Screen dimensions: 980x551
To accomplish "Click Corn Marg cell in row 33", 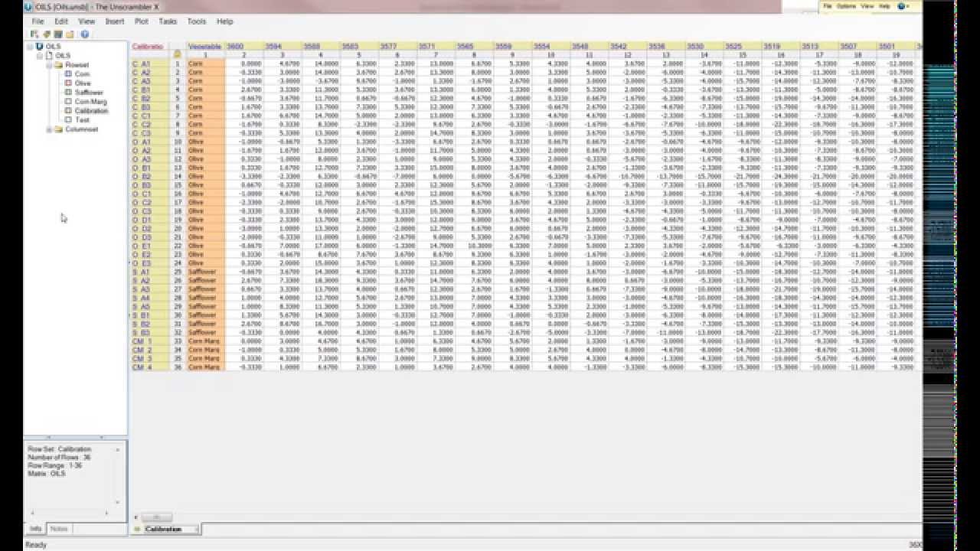I will [205, 341].
